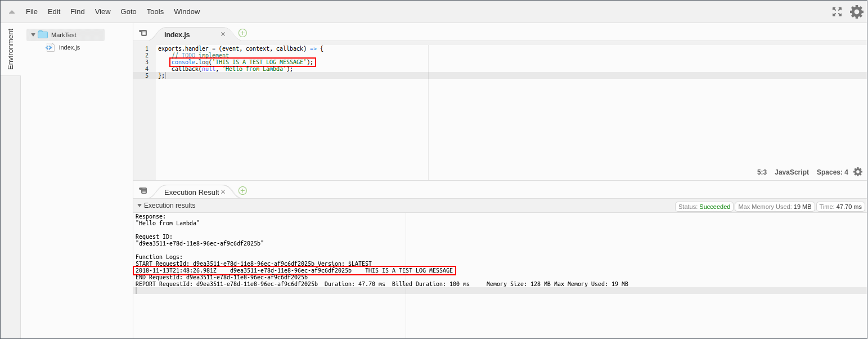
Task: Click the Status: Succeeded badge
Action: pyautogui.click(x=704, y=206)
